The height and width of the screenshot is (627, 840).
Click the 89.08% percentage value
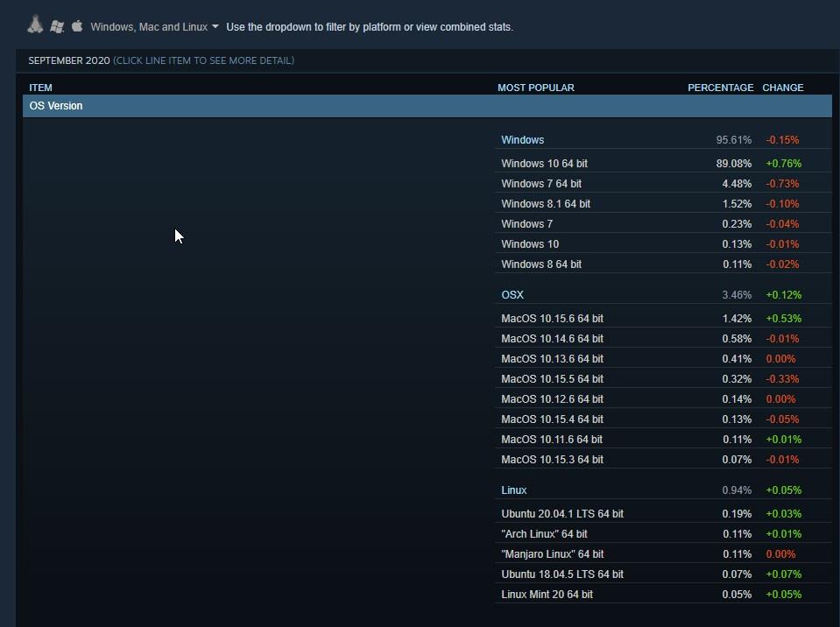(x=733, y=163)
